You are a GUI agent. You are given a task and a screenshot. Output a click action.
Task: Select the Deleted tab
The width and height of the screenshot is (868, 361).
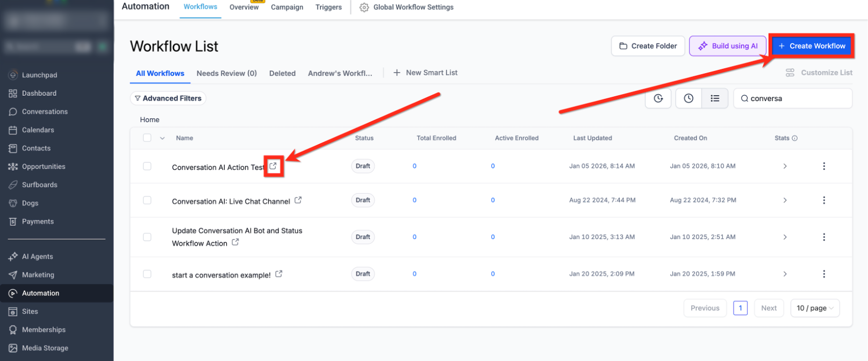(x=282, y=73)
